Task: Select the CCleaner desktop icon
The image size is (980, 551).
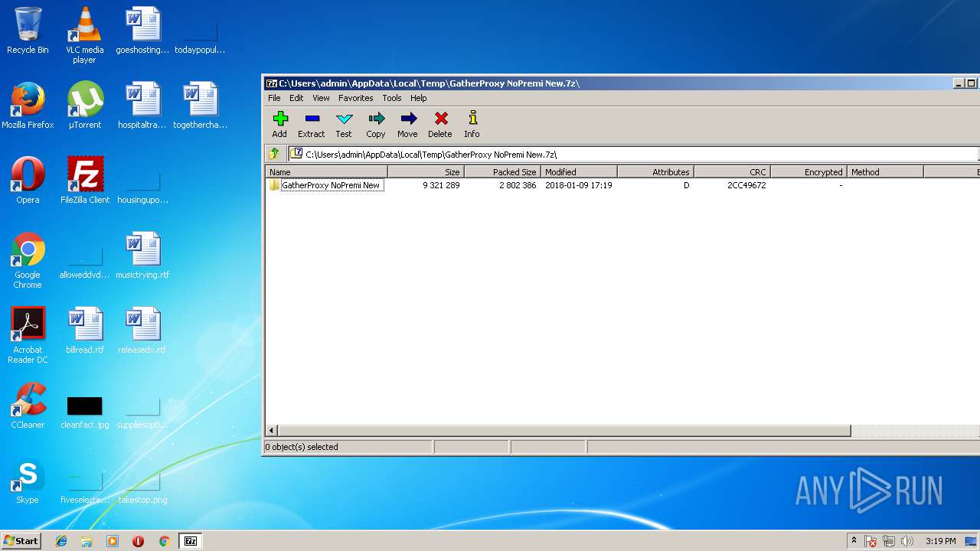Action: [x=28, y=406]
